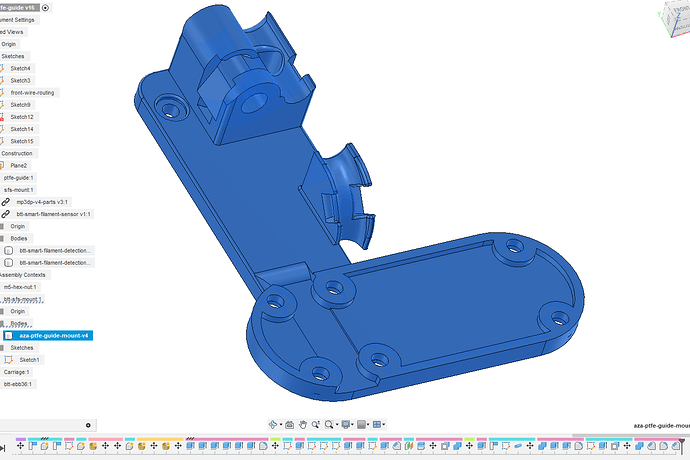Select the sfs-mount:1 component

18,190
